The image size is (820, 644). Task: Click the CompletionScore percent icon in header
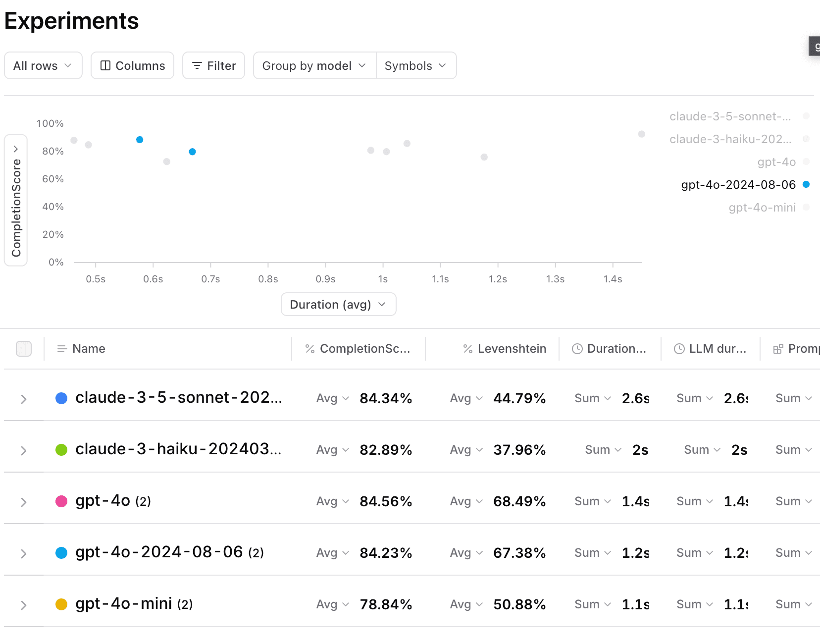click(x=310, y=349)
